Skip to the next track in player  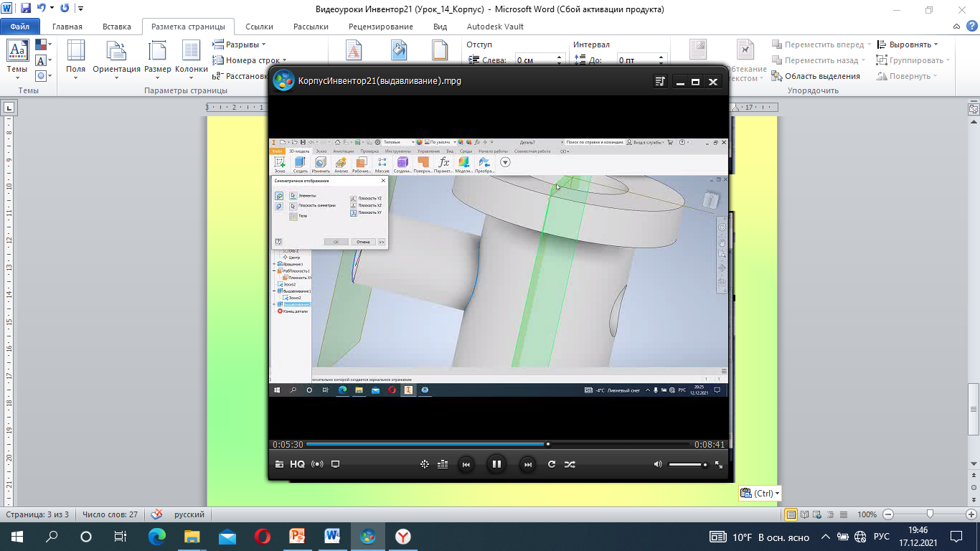pos(527,464)
